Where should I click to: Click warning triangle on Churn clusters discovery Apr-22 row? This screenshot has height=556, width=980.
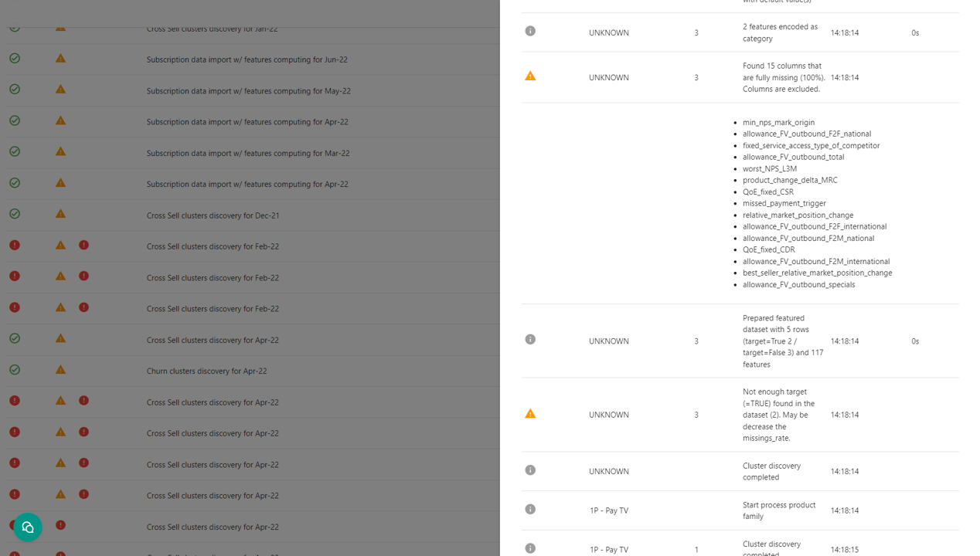click(x=60, y=370)
